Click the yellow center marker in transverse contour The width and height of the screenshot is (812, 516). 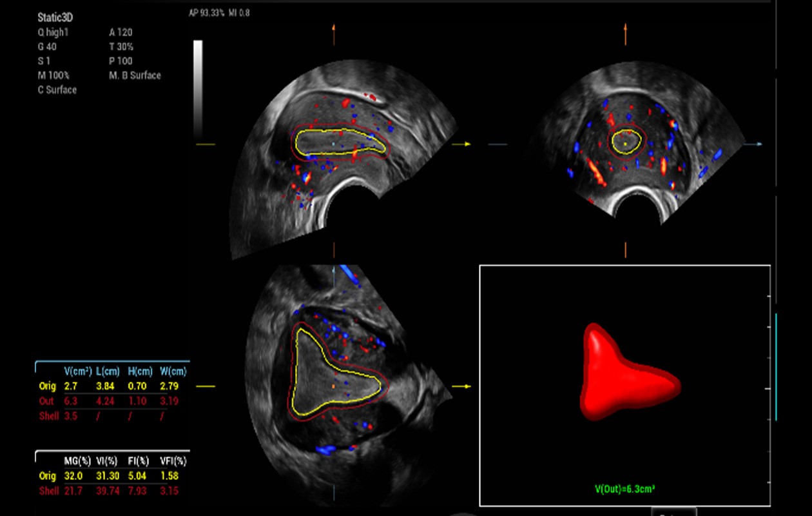click(625, 144)
